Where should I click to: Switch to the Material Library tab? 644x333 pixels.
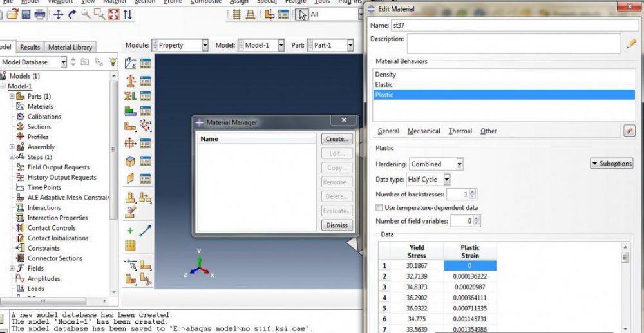tap(70, 47)
